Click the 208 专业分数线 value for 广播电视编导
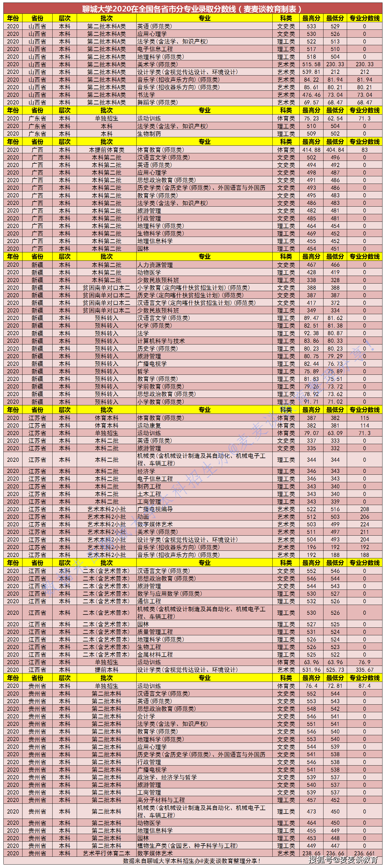The height and width of the screenshot is (868, 387). [365, 509]
